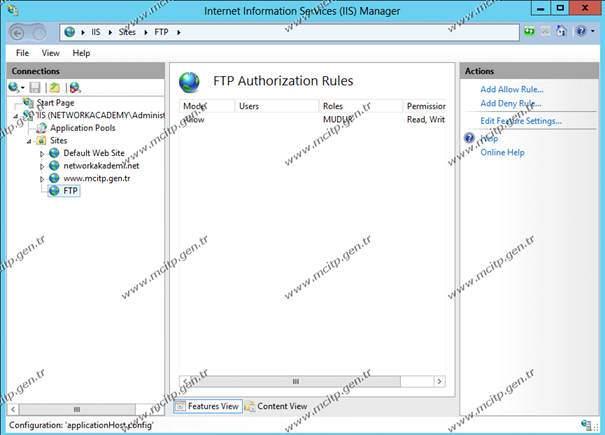Click the Help question mark icon in Actions
The height and width of the screenshot is (435, 605).
(x=469, y=138)
